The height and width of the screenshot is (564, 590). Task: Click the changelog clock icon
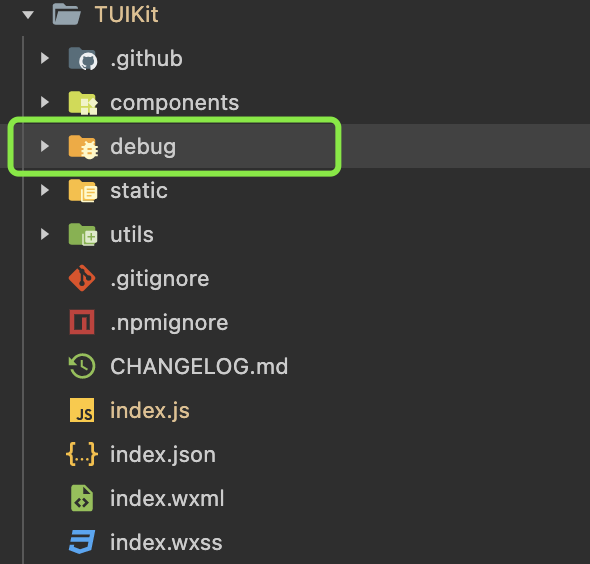(82, 366)
